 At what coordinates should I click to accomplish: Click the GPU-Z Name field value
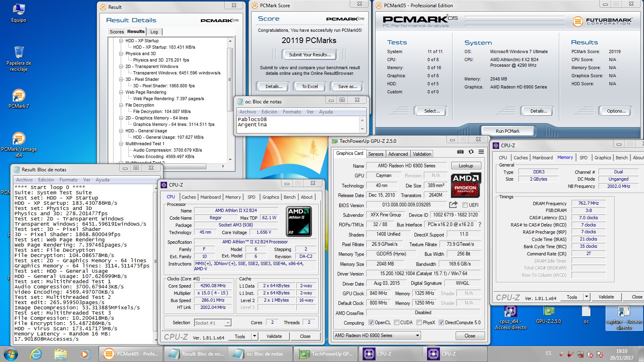pos(407,166)
